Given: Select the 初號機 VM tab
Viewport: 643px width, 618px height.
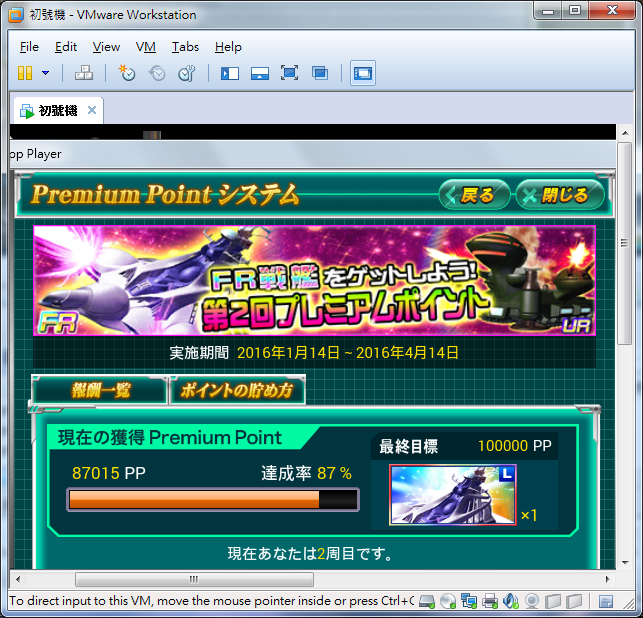Looking at the screenshot, I should [x=57, y=110].
